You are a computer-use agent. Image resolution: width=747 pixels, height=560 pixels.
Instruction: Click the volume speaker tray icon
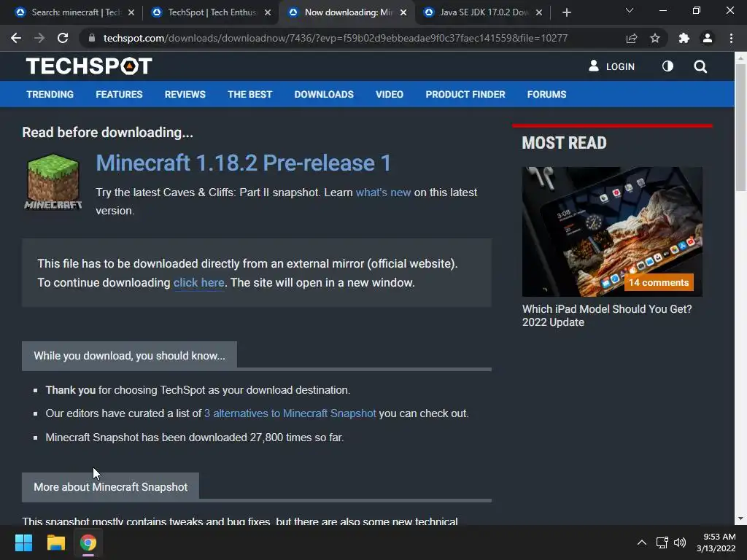click(680, 542)
